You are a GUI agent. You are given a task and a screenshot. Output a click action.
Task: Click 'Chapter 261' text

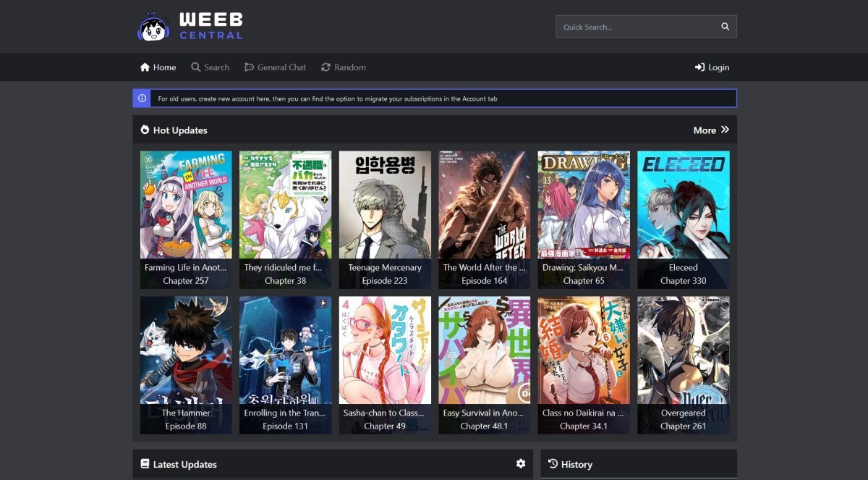(684, 426)
